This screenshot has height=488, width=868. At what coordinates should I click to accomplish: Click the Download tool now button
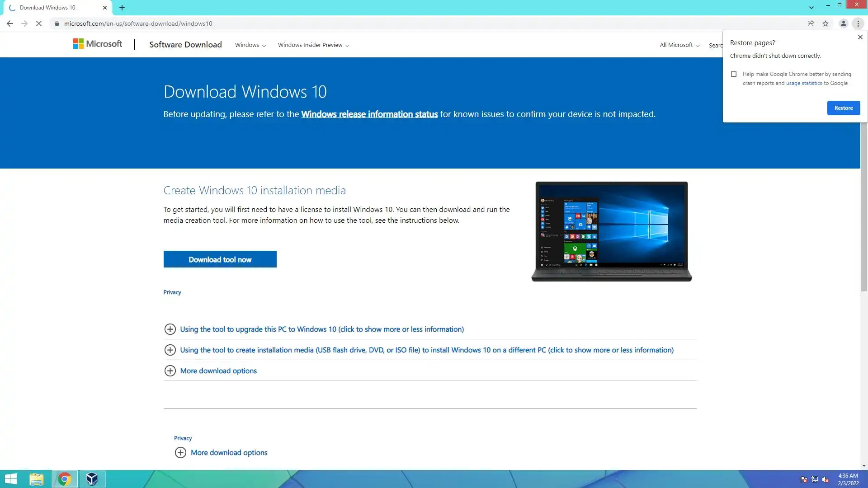pyautogui.click(x=220, y=259)
